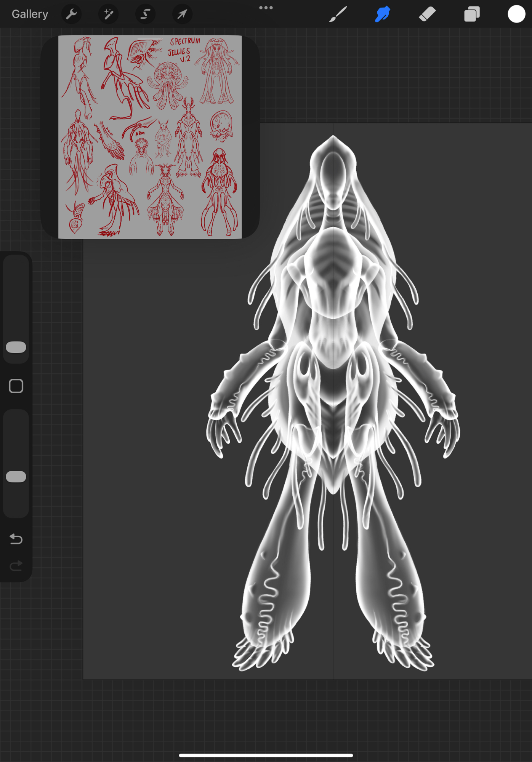Click the brush size slider handle
This screenshot has height=762, width=532.
16,347
